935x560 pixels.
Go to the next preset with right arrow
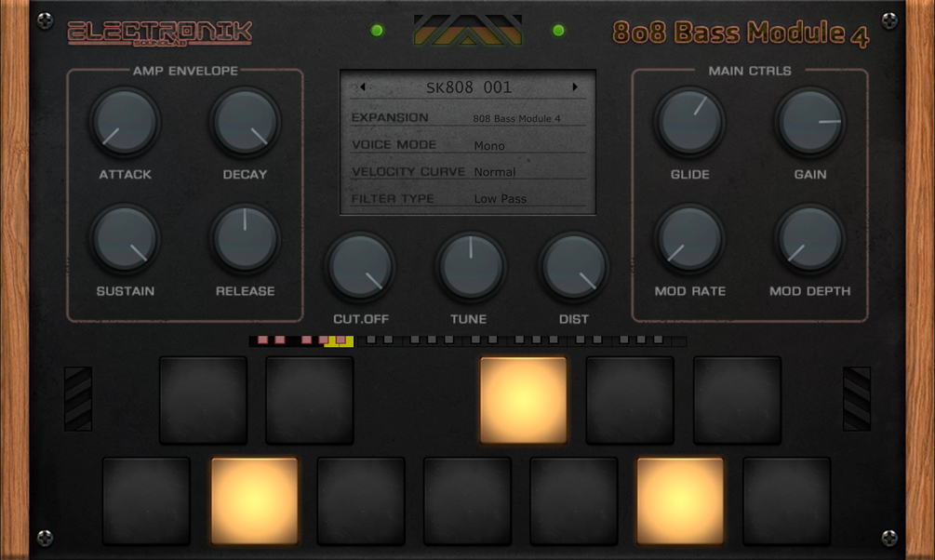click(x=575, y=87)
